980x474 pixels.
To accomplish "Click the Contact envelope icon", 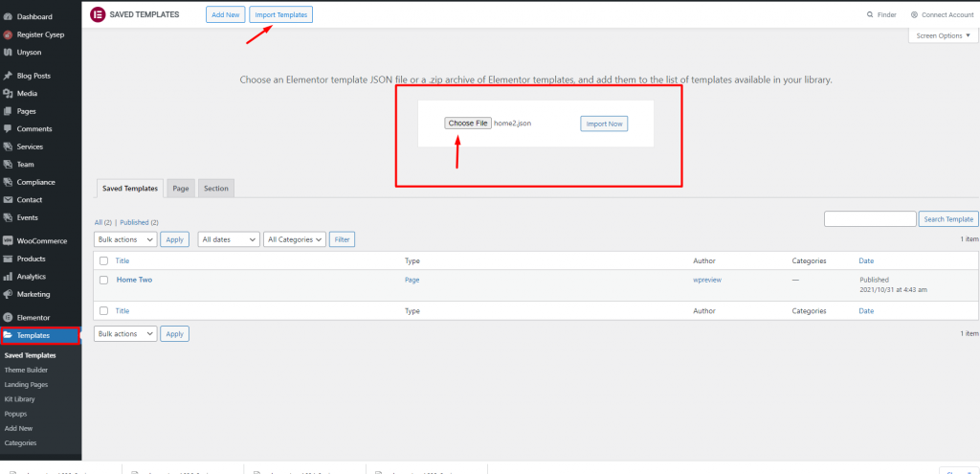I will tap(8, 200).
